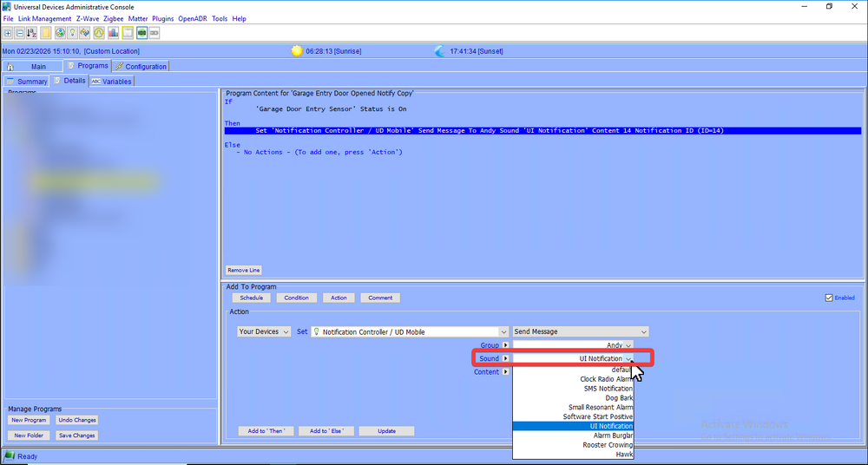This screenshot has width=868, height=465.
Task: Click the expand all (plus) toolbar icon
Action: 8,33
